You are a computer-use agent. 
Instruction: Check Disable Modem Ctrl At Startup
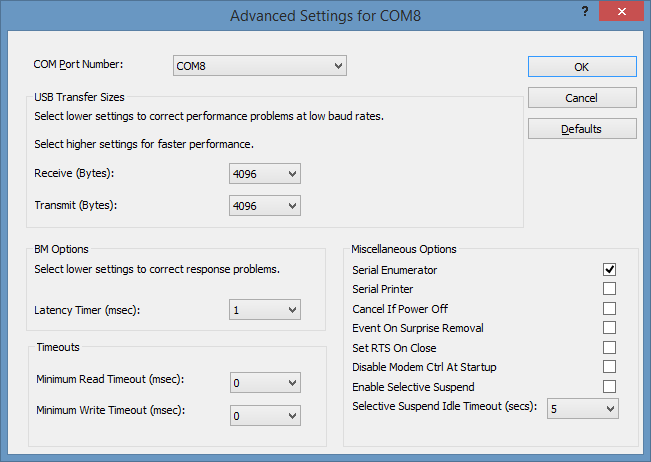(609, 367)
